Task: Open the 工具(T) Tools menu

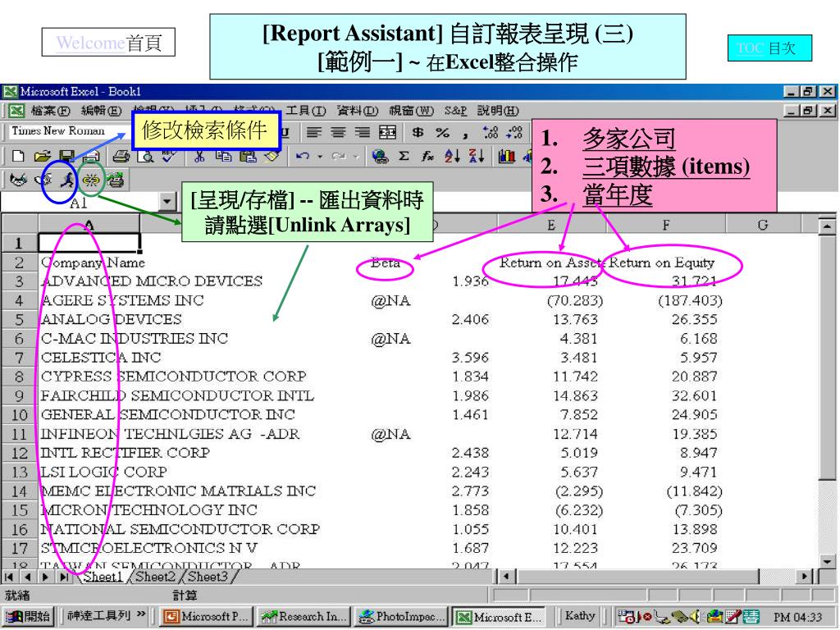Action: pyautogui.click(x=306, y=111)
